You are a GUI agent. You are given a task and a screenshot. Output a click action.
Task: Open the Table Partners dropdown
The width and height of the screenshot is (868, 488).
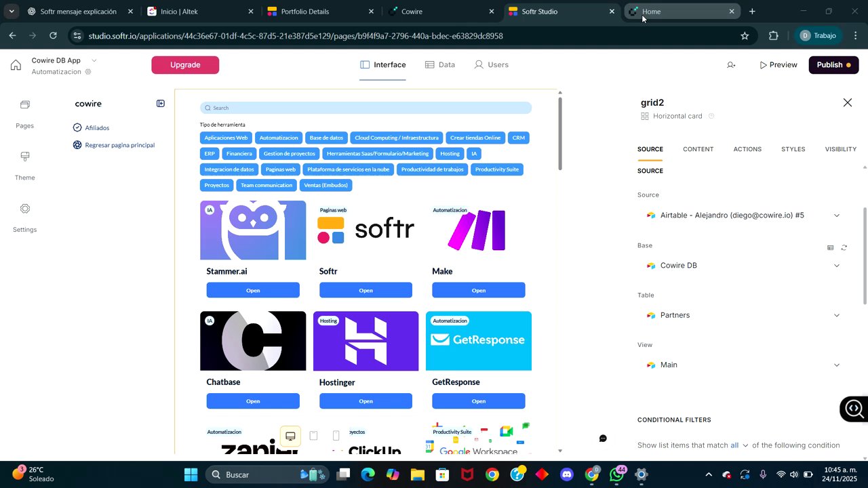[743, 315]
